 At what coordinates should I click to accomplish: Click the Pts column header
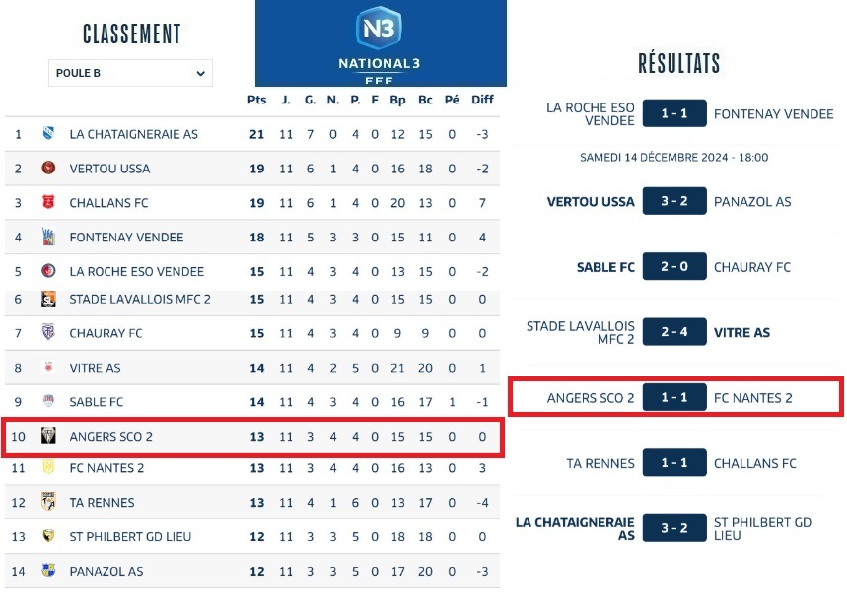coord(256,100)
